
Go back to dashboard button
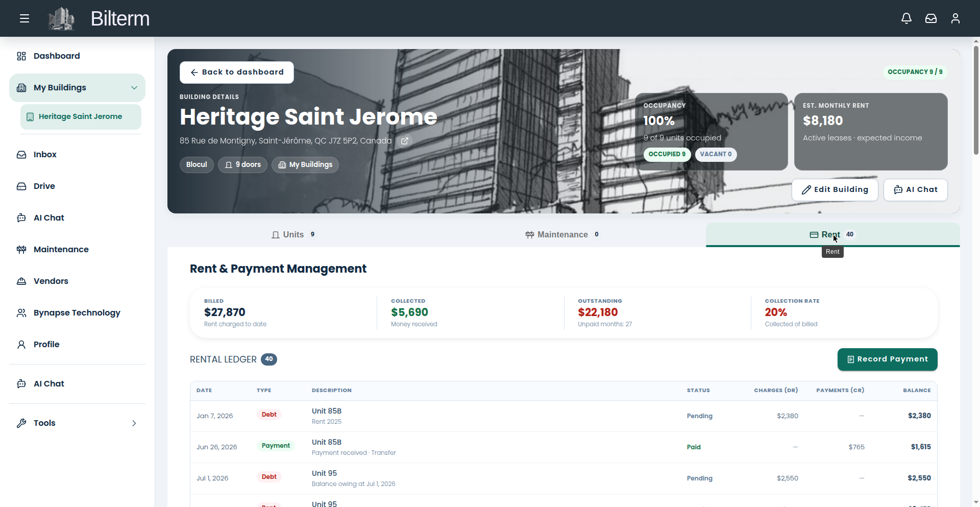coord(237,73)
